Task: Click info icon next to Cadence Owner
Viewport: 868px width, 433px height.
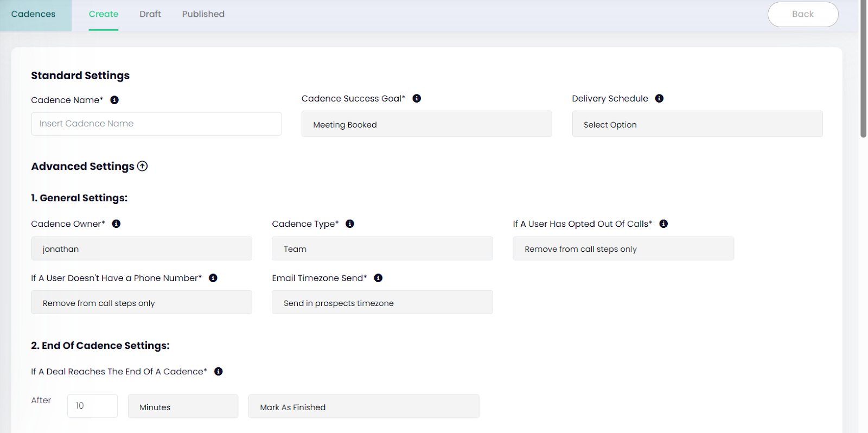Action: 116,224
